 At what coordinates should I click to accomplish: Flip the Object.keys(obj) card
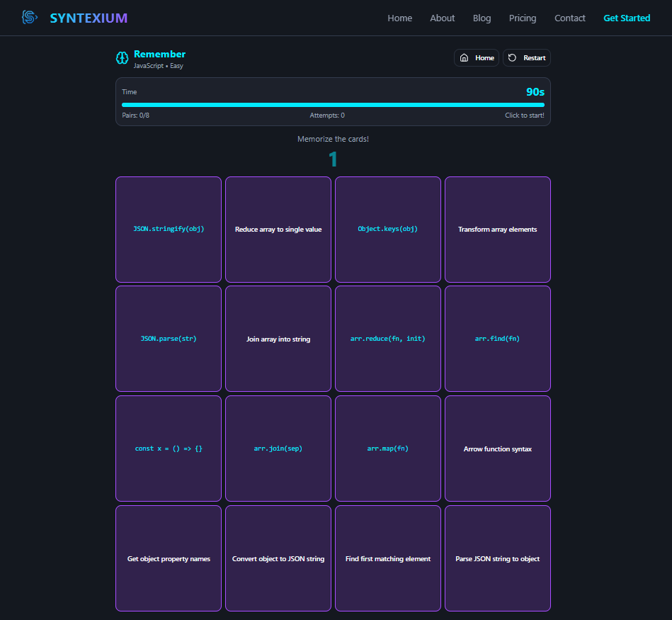tap(388, 230)
